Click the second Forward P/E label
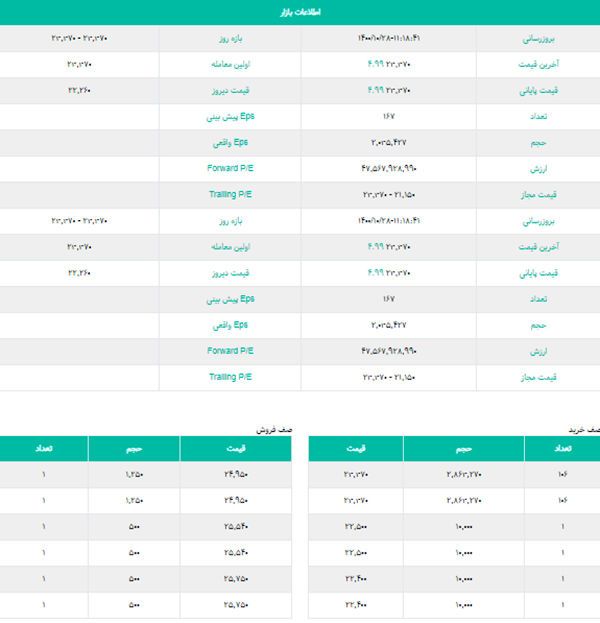The width and height of the screenshot is (600, 623). point(230,351)
